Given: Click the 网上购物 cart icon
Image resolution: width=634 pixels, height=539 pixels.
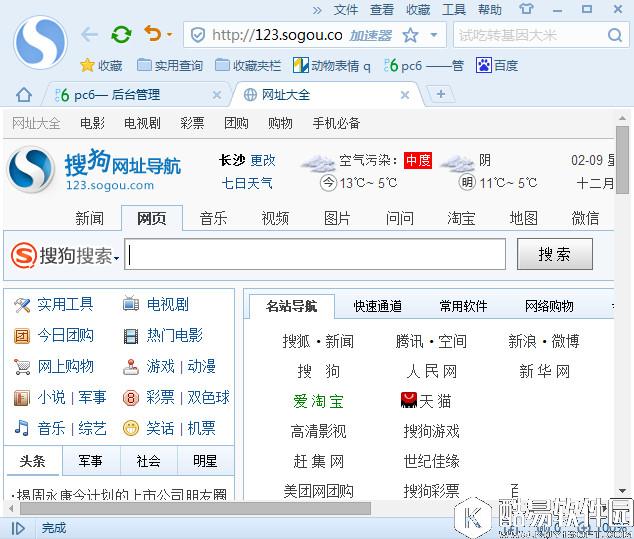Looking at the screenshot, I should pyautogui.click(x=22, y=367).
